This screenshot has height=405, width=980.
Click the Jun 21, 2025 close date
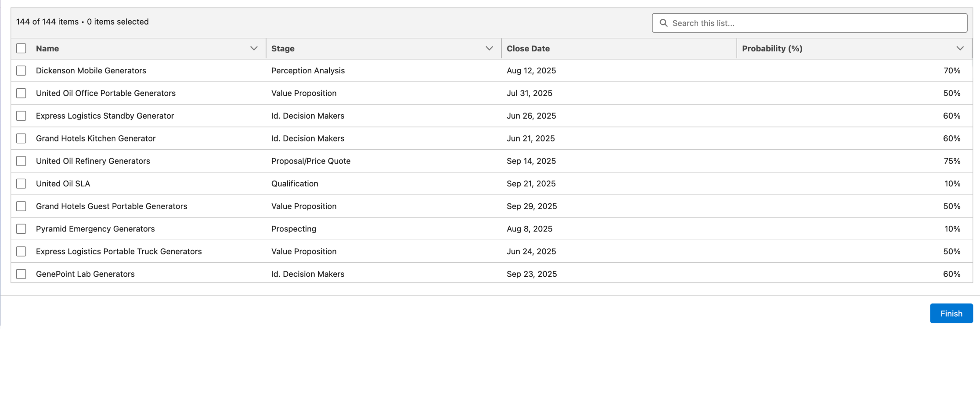(531, 138)
